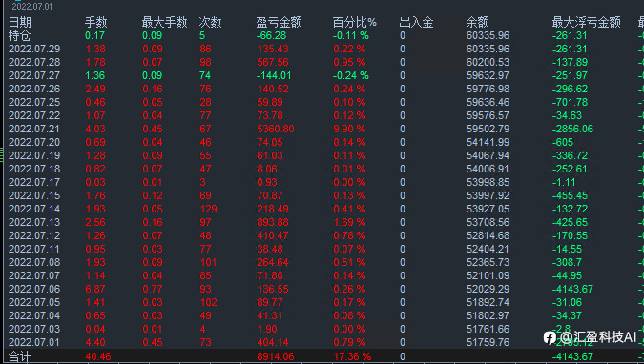The width and height of the screenshot is (644, 364).
Task: Click profit value 893.88
Action: coord(273,222)
